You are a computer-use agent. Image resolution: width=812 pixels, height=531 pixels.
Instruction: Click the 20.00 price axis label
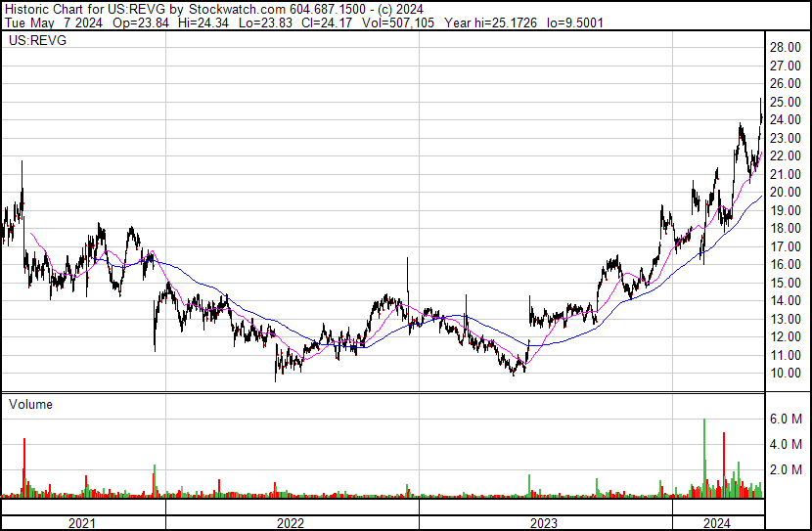tap(785, 193)
